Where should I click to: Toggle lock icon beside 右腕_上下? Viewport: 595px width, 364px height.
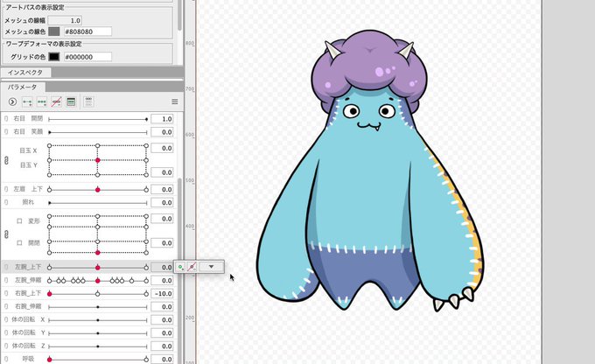coord(6,293)
